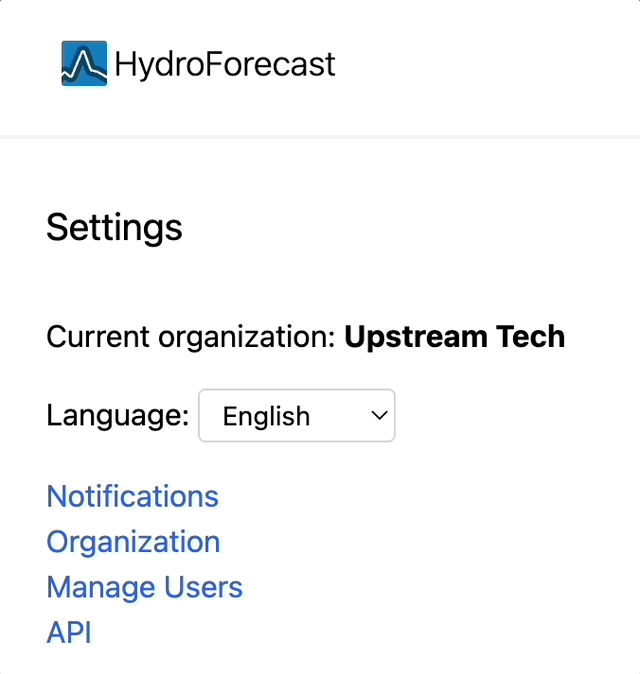Screen dimensions: 640x674
Task: Click the chevron arrow in the Language selector
Action: pos(379,415)
